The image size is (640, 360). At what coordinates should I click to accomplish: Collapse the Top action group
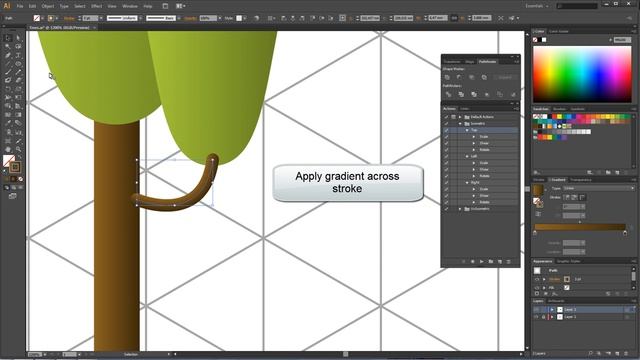click(x=467, y=130)
